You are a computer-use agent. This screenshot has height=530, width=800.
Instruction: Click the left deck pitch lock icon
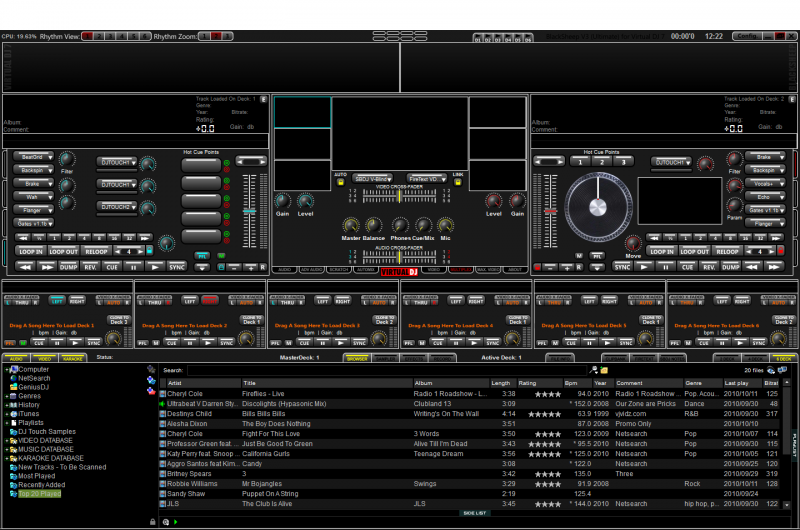221,267
